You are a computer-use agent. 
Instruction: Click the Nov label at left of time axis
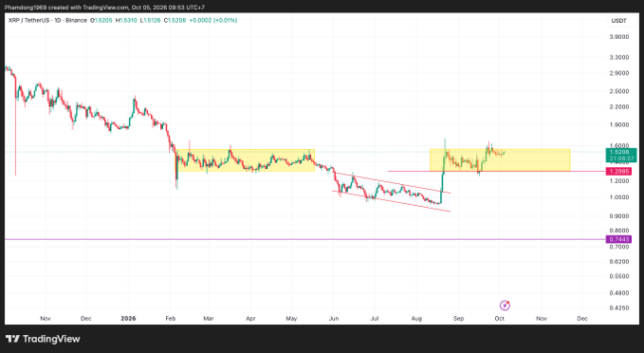46,319
